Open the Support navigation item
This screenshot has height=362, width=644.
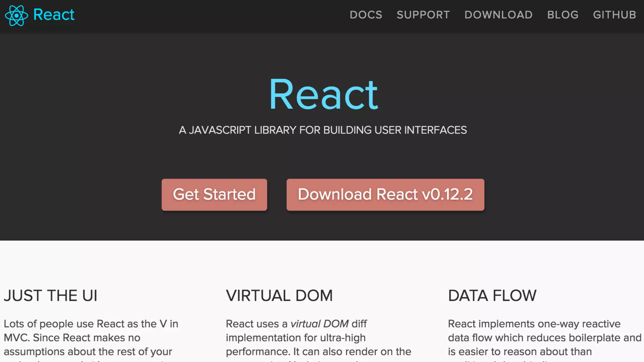click(x=423, y=15)
